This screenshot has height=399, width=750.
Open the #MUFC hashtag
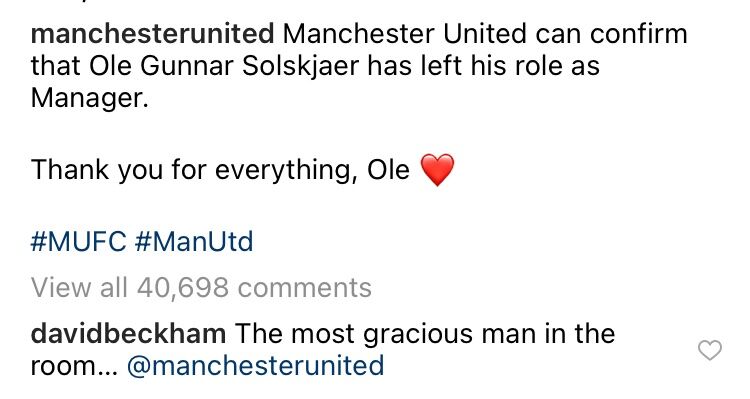click(x=78, y=241)
